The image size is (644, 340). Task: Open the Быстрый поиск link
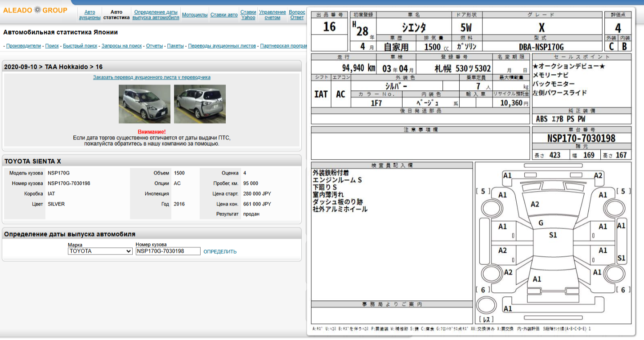tap(80, 46)
